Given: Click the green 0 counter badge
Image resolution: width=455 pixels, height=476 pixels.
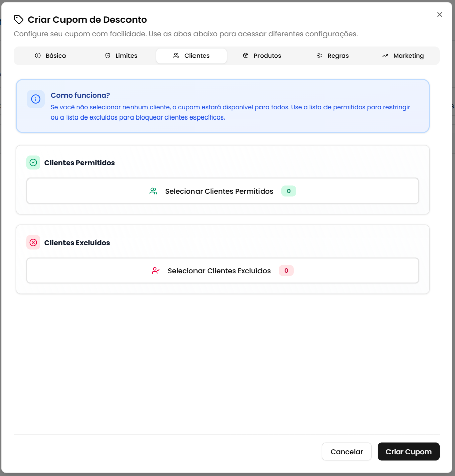Looking at the screenshot, I should click(288, 191).
